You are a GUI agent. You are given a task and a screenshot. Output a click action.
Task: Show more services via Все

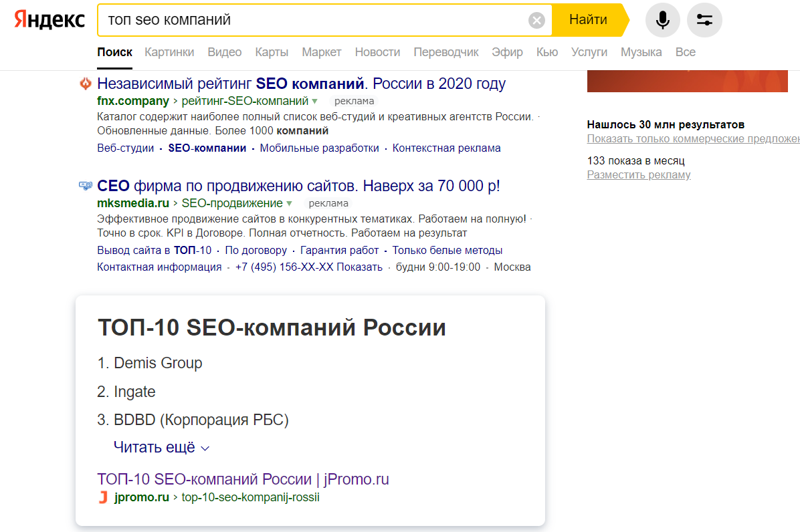pyautogui.click(x=685, y=52)
